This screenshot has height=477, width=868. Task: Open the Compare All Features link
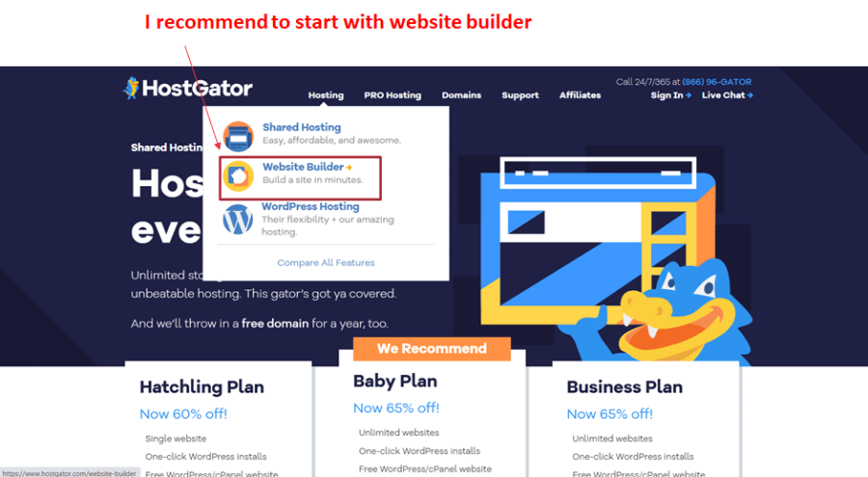pos(326,262)
